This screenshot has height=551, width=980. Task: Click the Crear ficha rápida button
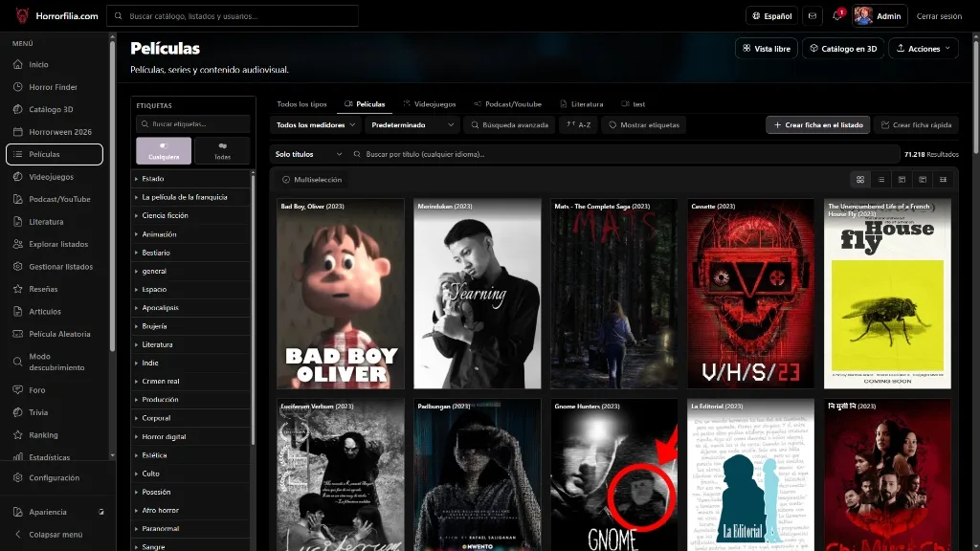tap(916, 125)
